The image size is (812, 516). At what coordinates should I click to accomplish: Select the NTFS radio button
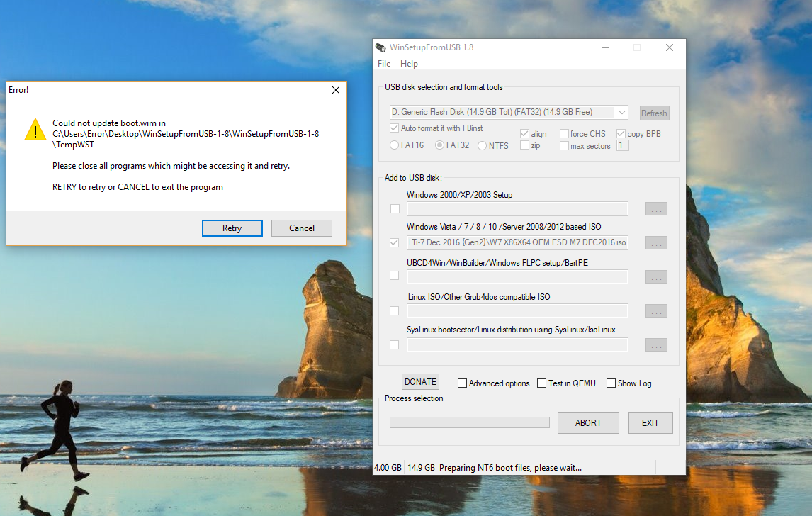(x=482, y=146)
